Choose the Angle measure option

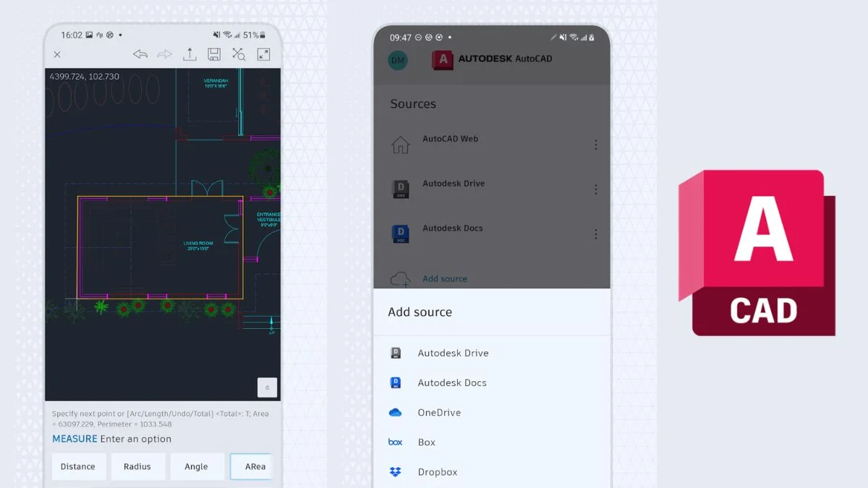click(196, 466)
